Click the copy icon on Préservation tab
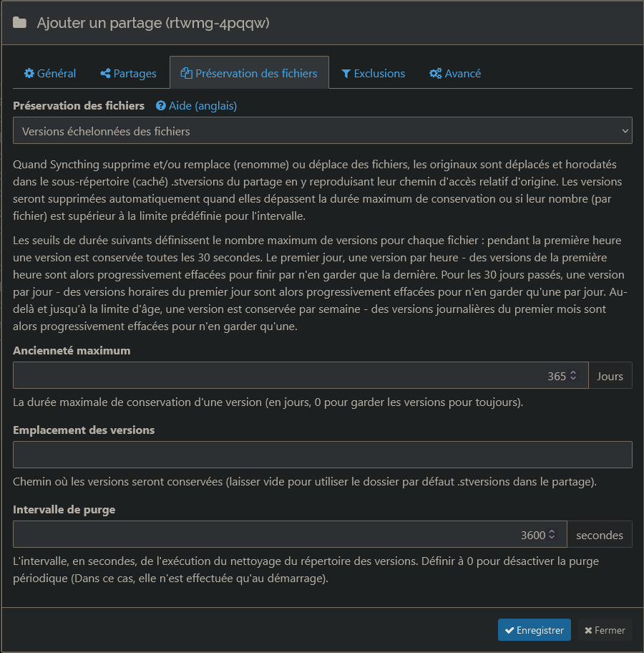644x653 pixels. click(x=187, y=73)
